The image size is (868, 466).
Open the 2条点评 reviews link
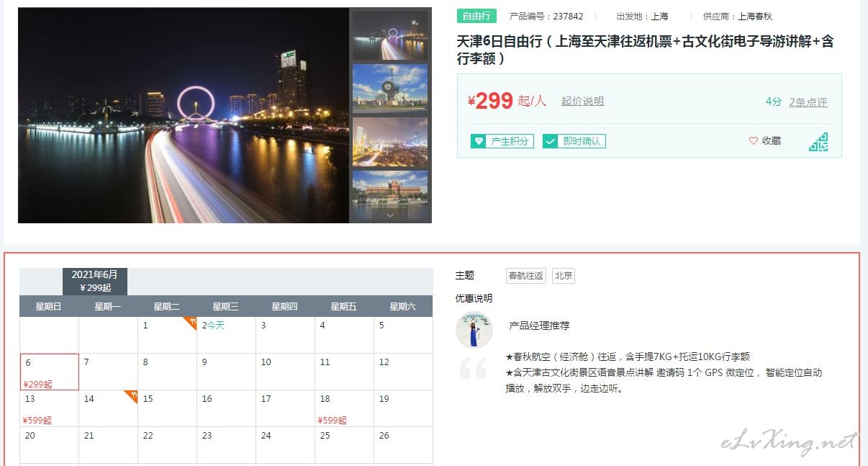(808, 102)
